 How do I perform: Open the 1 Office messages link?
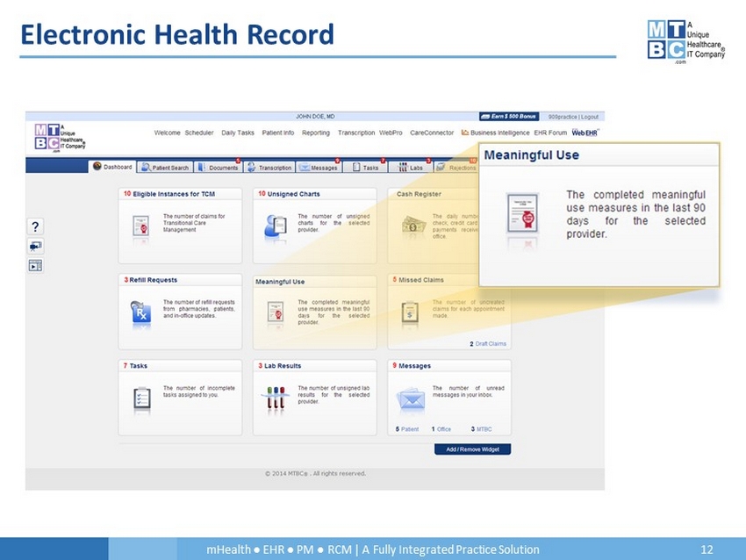click(x=441, y=429)
